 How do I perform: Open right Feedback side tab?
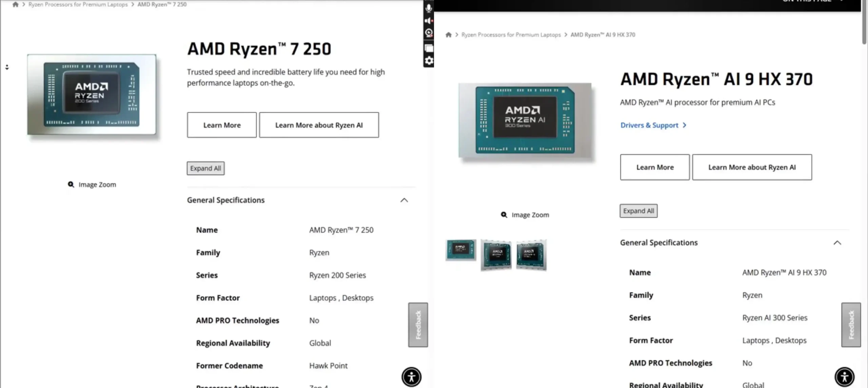click(x=851, y=325)
